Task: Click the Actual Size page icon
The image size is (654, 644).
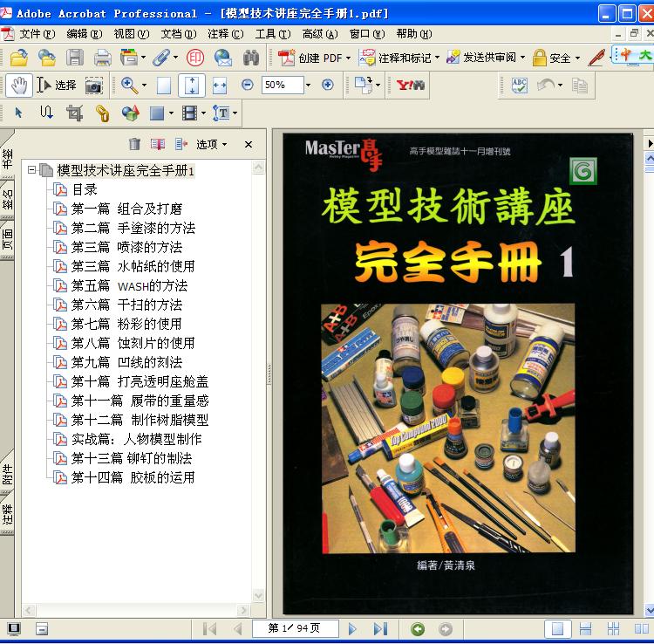Action: click(x=164, y=86)
